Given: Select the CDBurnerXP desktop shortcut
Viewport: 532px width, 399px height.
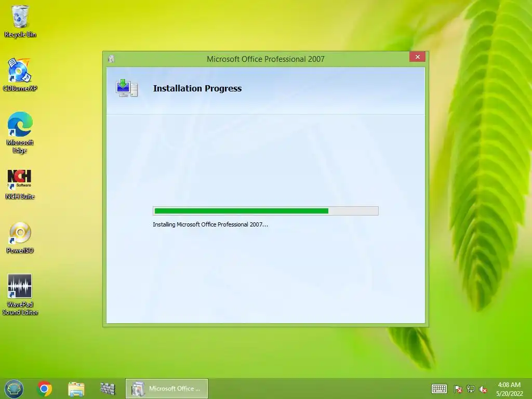Looking at the screenshot, I should 20,75.
